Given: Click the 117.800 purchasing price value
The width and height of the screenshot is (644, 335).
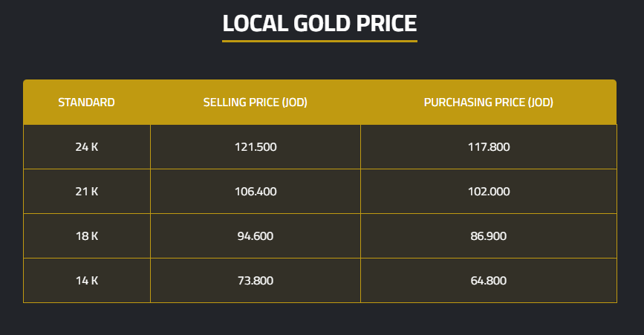Looking at the screenshot, I should (489, 147).
